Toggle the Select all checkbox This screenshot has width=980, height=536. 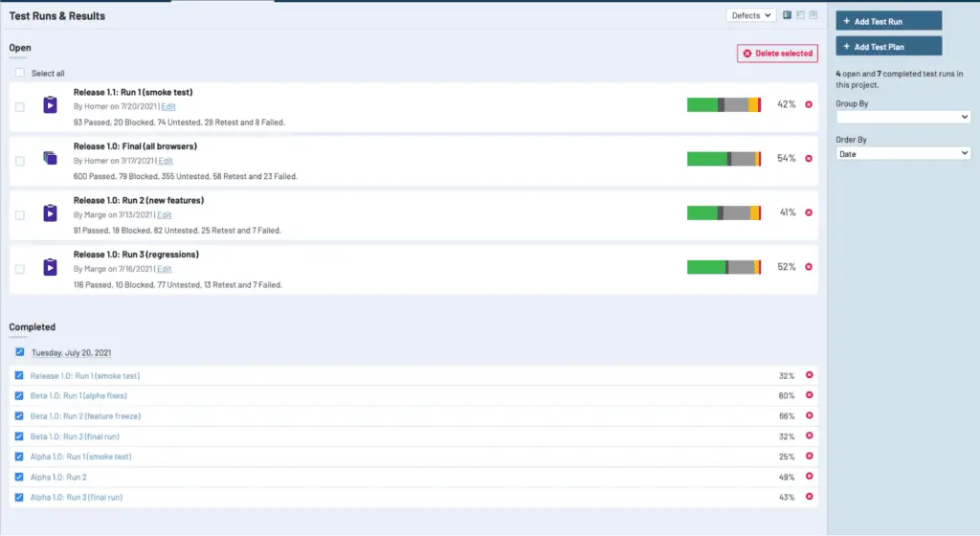(20, 73)
